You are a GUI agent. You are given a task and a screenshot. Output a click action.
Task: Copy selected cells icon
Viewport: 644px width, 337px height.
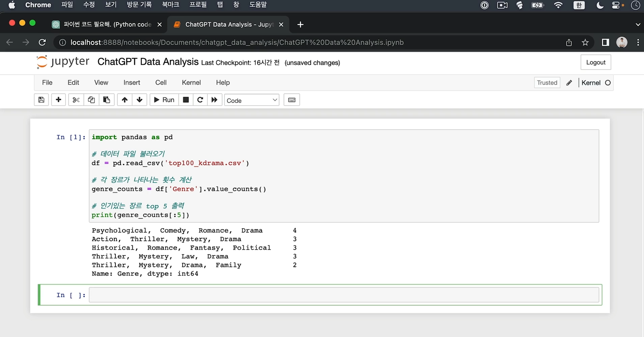[91, 100]
